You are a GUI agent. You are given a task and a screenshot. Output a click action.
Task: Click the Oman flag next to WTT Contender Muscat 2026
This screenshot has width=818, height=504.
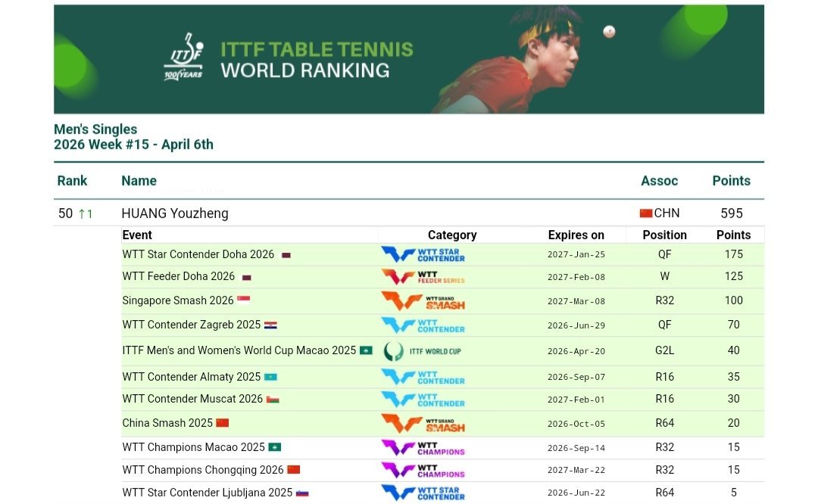[x=273, y=400]
